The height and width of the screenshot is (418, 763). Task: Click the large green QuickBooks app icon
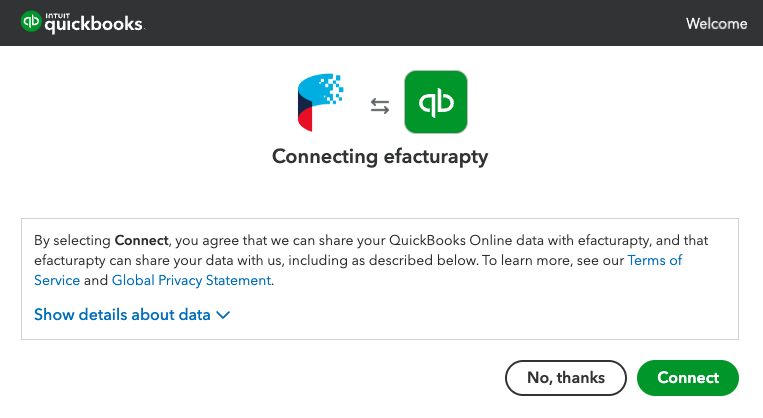point(436,103)
